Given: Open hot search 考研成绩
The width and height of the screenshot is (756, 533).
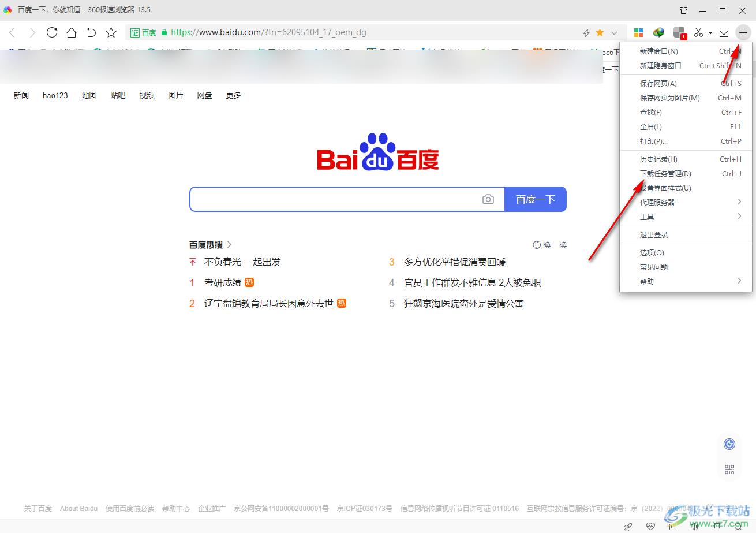Looking at the screenshot, I should pyautogui.click(x=223, y=283).
